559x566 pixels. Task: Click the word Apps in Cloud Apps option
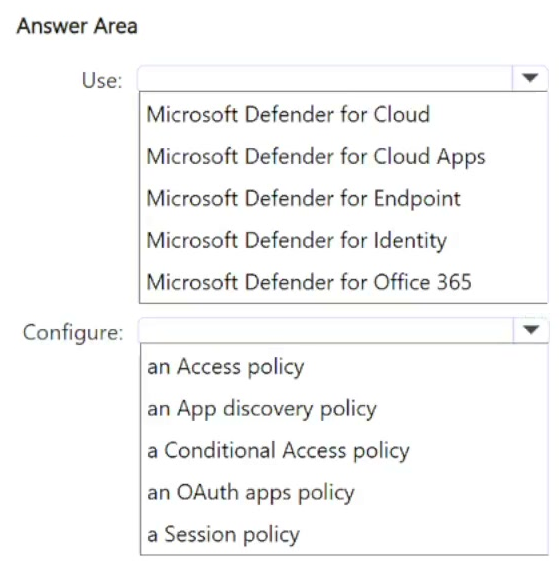click(461, 158)
